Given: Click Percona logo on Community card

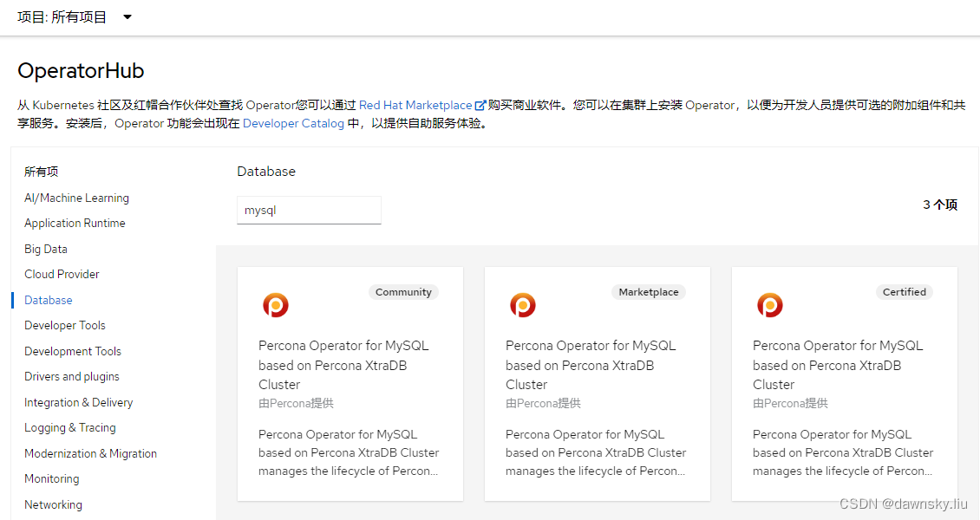Looking at the screenshot, I should (x=276, y=305).
